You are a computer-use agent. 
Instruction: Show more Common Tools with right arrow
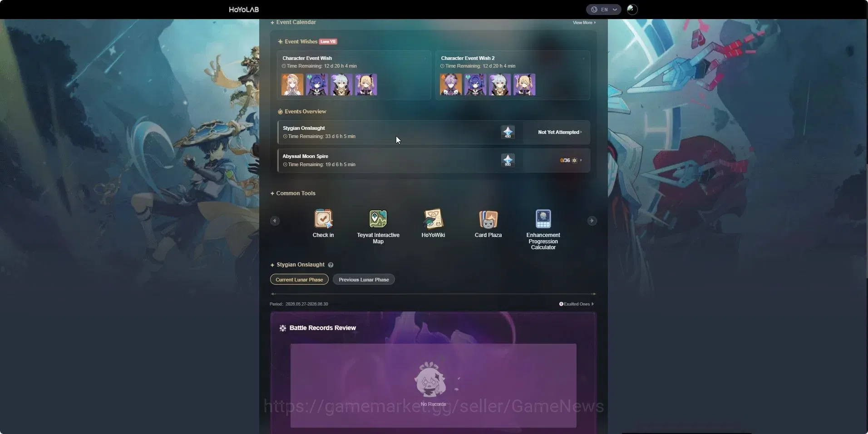[592, 221]
